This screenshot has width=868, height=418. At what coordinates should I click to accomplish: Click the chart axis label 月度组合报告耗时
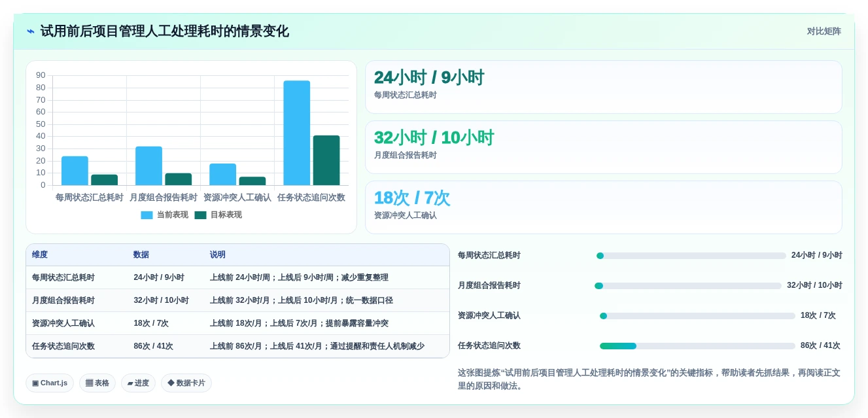tap(164, 197)
